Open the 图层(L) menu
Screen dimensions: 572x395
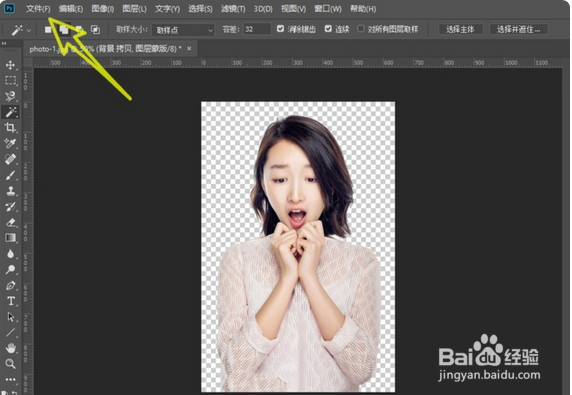(x=134, y=9)
